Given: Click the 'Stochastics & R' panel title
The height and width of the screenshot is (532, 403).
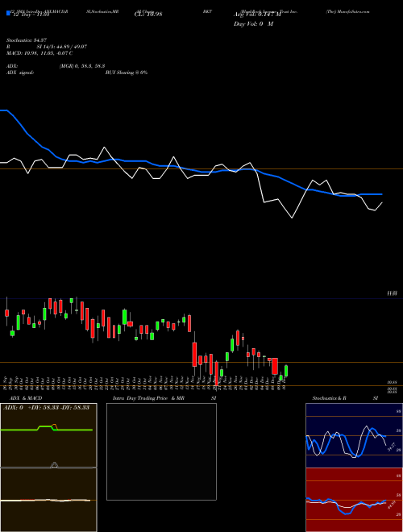Looking at the screenshot, I should point(329,398).
